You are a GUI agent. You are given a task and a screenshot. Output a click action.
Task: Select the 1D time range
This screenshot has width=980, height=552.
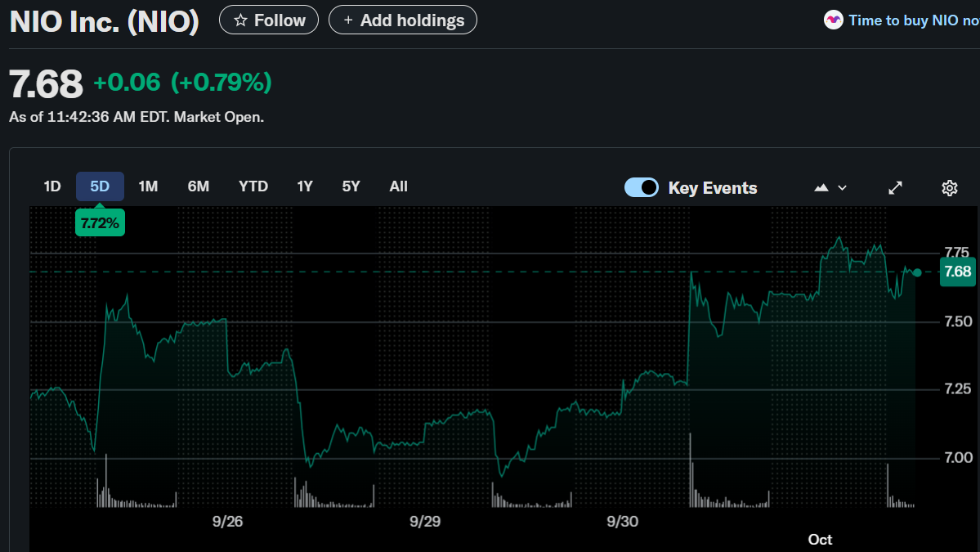(x=52, y=186)
